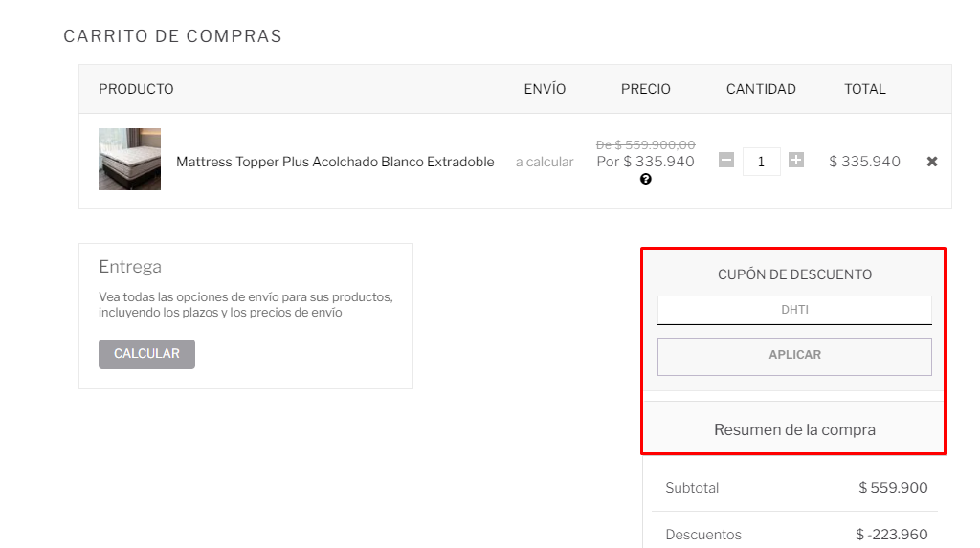
Task: Decrease quantity with the minus icon
Action: coord(725,161)
